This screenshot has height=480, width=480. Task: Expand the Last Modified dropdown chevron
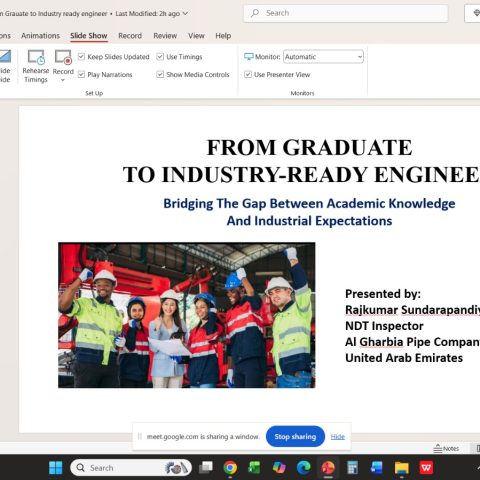click(185, 13)
